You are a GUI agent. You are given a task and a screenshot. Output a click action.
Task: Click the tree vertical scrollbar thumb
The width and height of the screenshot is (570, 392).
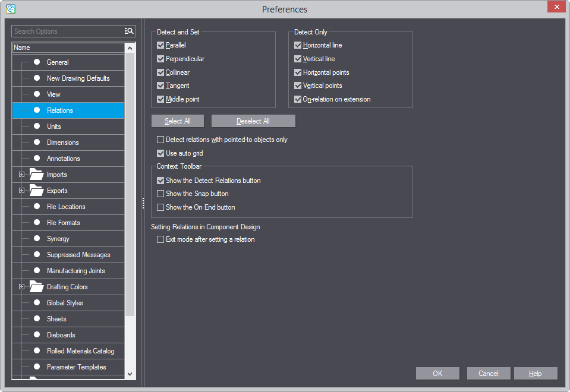[x=130, y=185]
